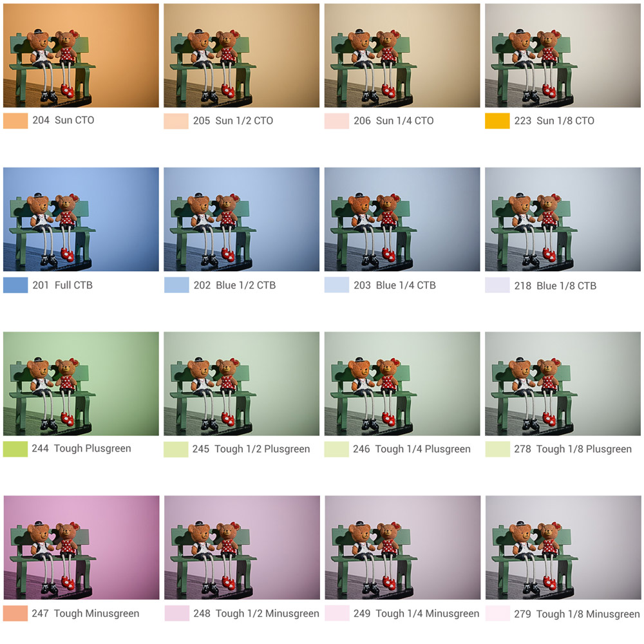Click the 278 Tough 1/8 Plusgreen label

pos(573,449)
